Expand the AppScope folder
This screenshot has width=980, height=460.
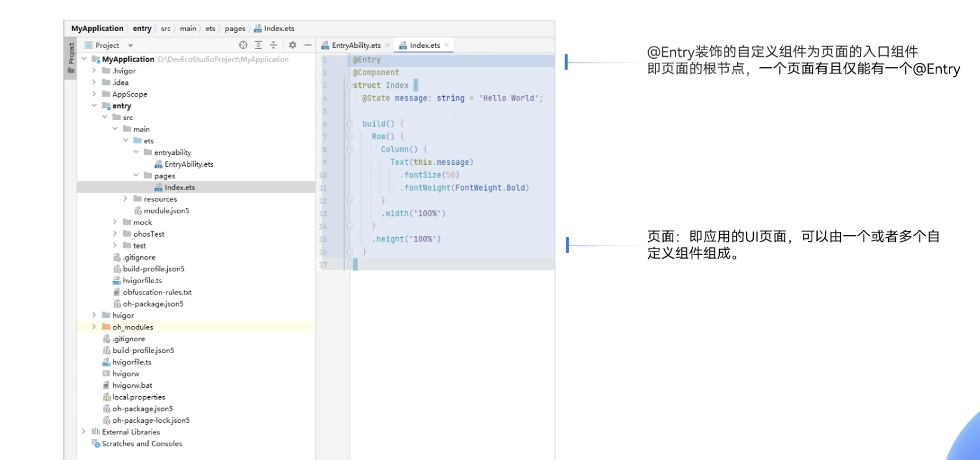(x=94, y=94)
